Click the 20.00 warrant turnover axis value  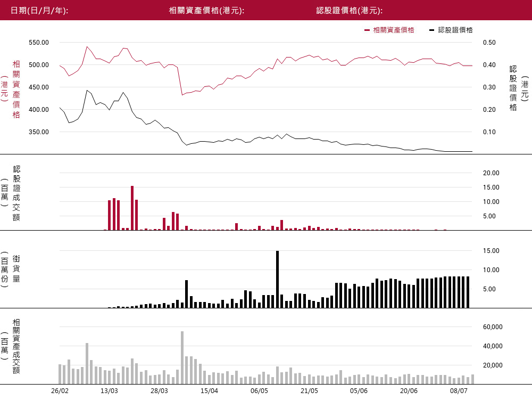coord(491,173)
